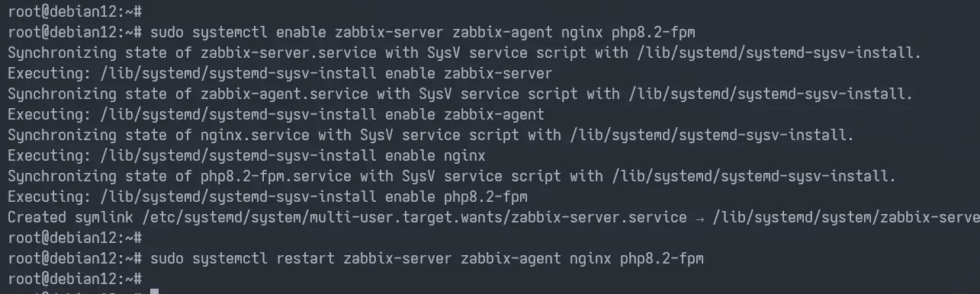The image size is (980, 294).
Task: Click the arrow symbol in the symlink line
Action: 700,218
